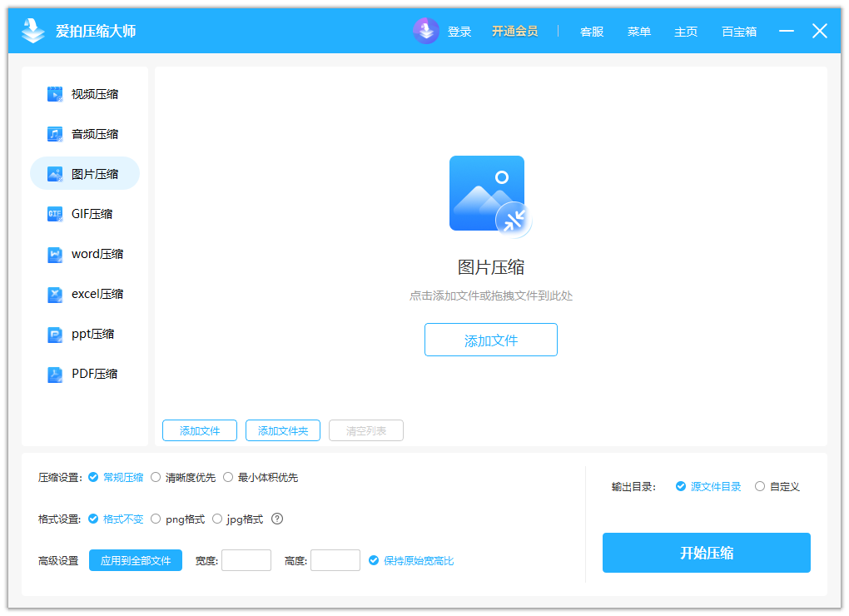Viewport: 849px width, 616px height.
Task: Click the small 添加文件 button at bottom left
Action: pyautogui.click(x=200, y=430)
